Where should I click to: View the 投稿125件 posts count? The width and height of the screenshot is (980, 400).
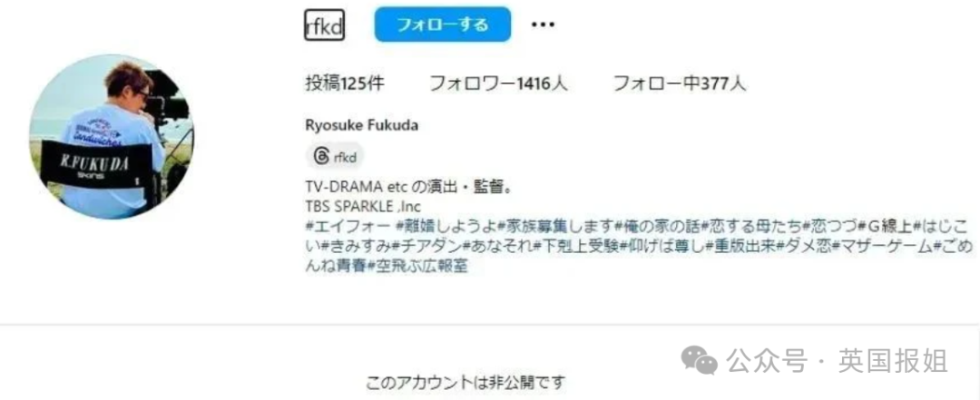(345, 83)
